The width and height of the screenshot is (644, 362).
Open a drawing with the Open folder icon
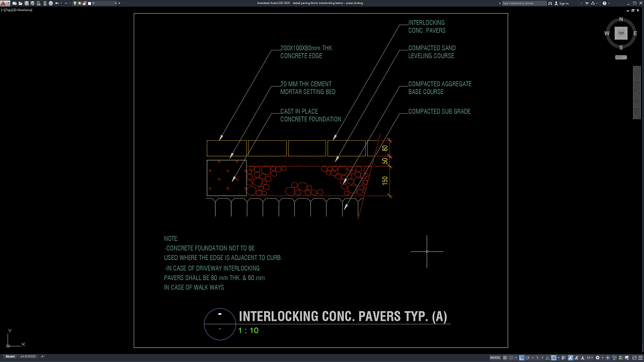tap(21, 3)
